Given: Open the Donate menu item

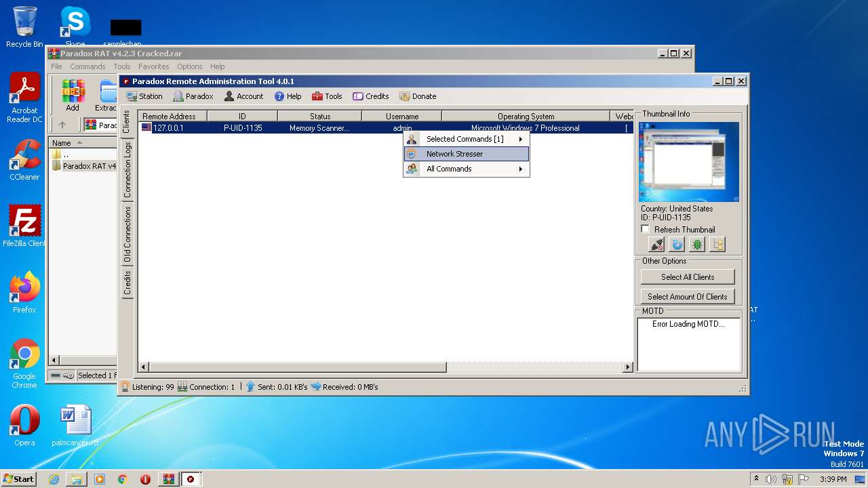Looking at the screenshot, I should [x=418, y=96].
